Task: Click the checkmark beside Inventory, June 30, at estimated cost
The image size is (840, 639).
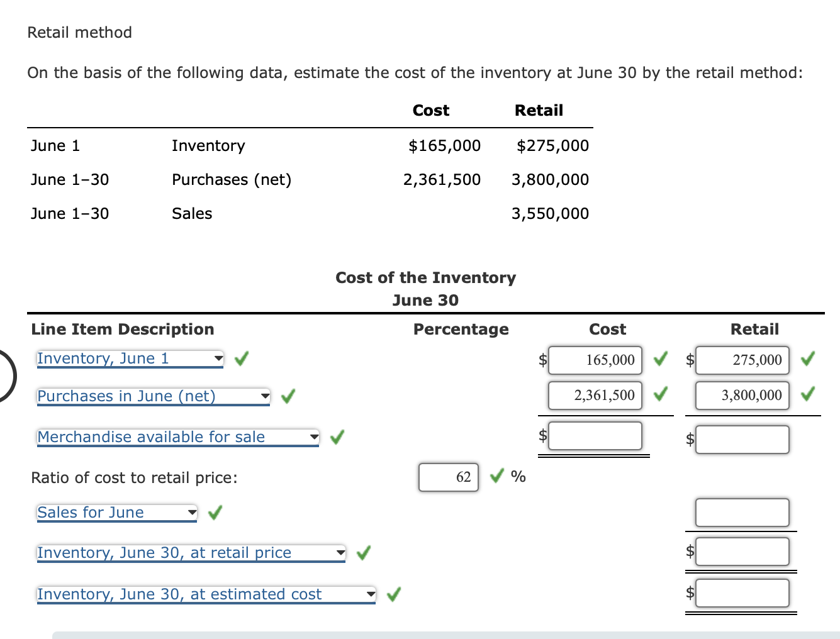Action: point(393,594)
